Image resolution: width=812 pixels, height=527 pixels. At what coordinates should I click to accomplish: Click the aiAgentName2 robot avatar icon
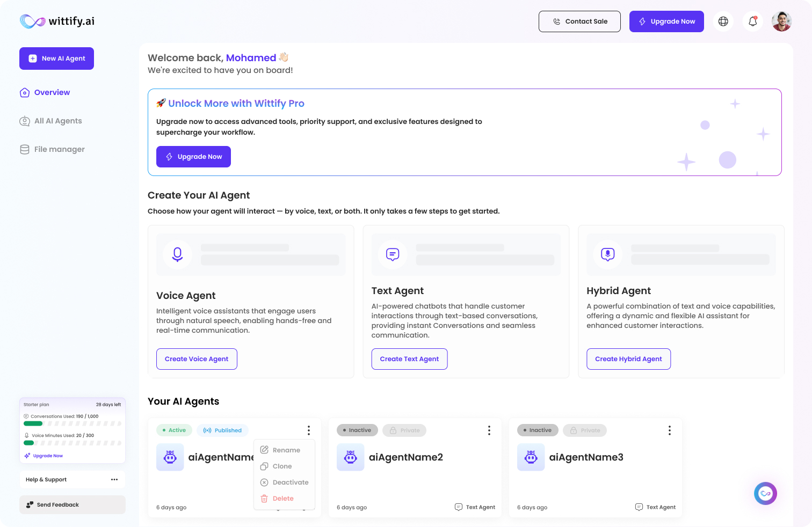pyautogui.click(x=351, y=457)
